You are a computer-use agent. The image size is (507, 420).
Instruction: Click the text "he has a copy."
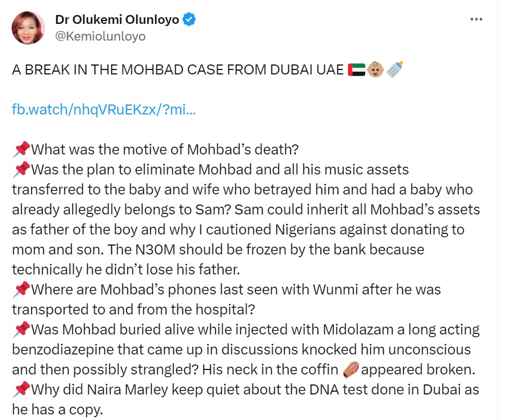coord(58,409)
